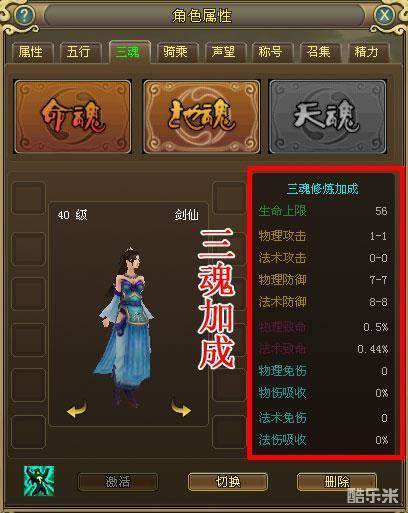
Task: Select the 地魂 soul card
Action: click(201, 117)
